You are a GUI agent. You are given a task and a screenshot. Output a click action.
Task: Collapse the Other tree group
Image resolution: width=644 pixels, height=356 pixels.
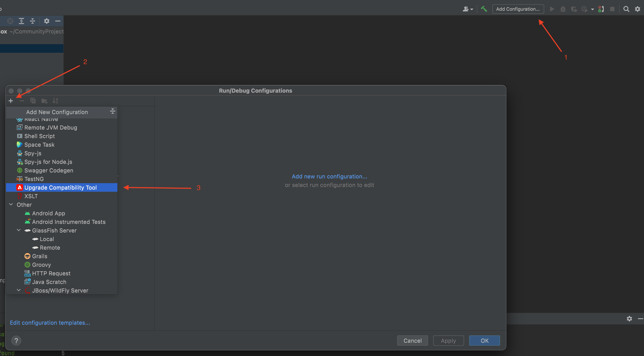tap(11, 204)
